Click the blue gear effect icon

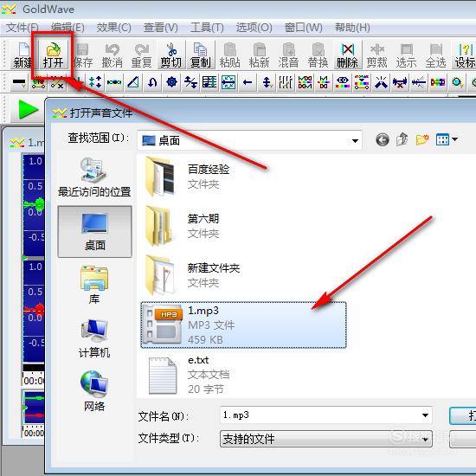[171, 82]
